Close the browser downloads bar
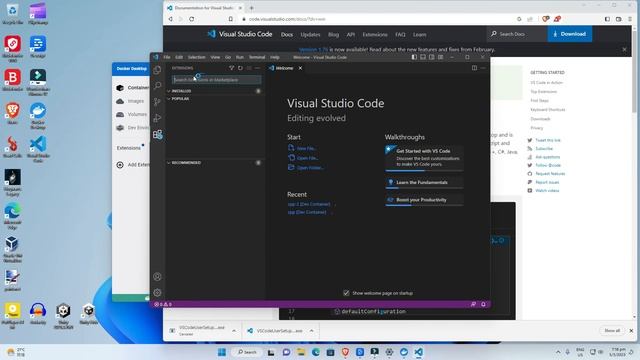 pyautogui.click(x=631, y=331)
